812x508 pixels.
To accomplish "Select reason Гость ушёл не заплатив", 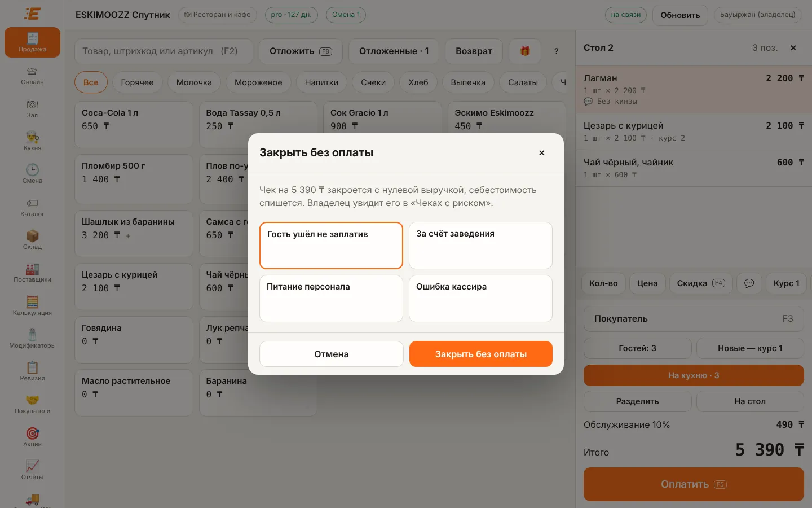I will tap(331, 246).
